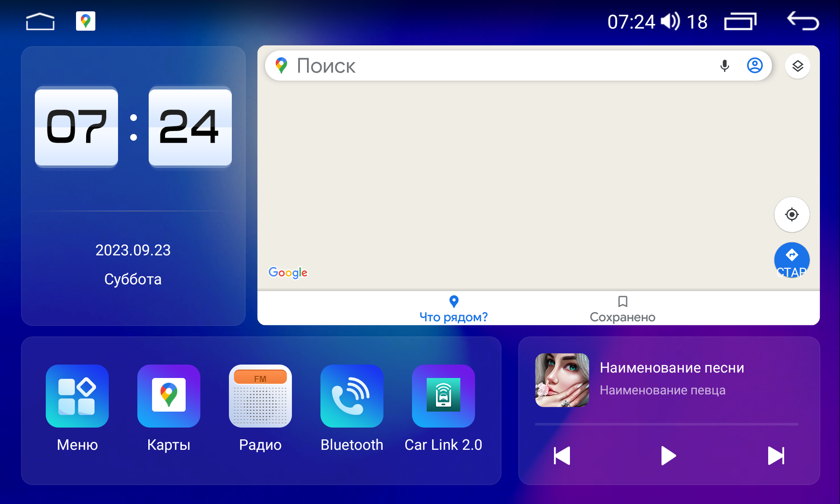Center map on my location
Screen dimensions: 840x504
[792, 215]
